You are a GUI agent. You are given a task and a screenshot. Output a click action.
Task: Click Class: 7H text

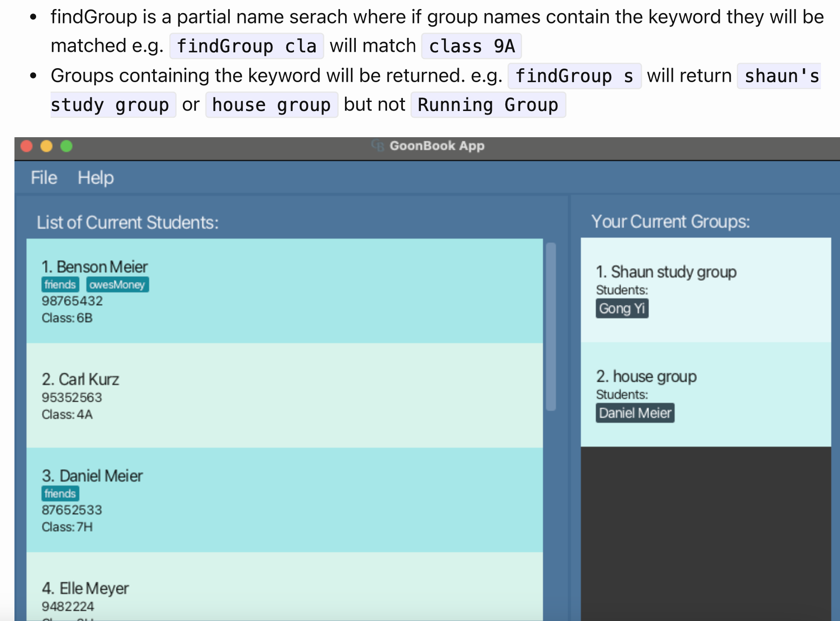(x=67, y=527)
